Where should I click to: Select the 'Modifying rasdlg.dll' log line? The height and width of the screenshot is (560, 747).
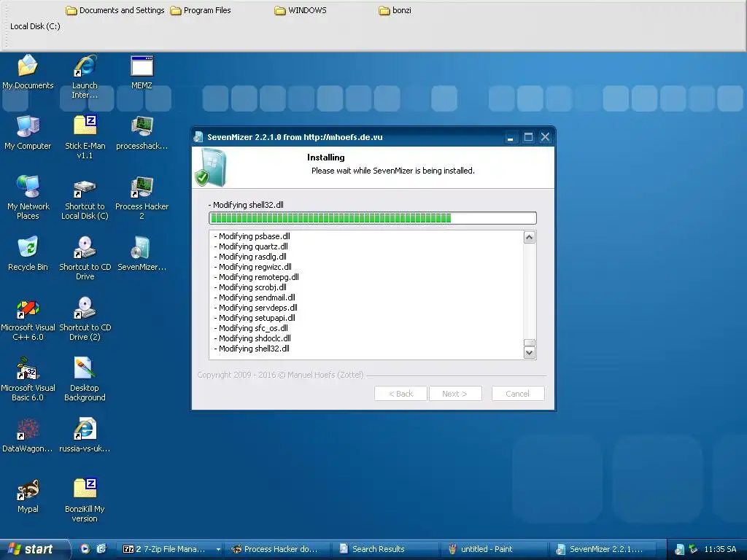(x=250, y=257)
